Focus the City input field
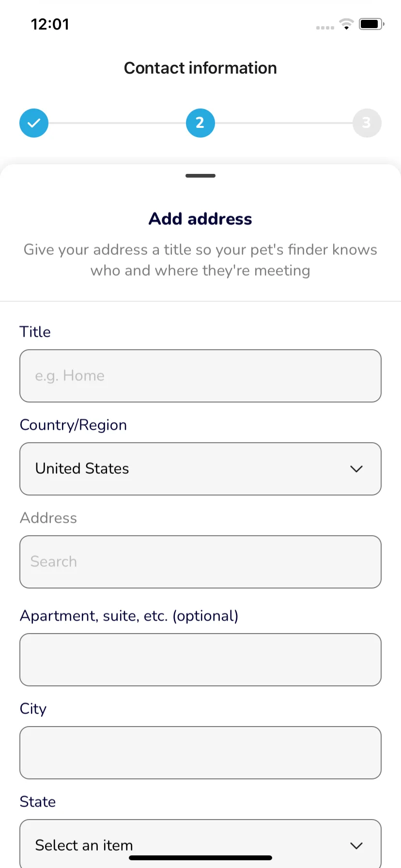Viewport: 401px width, 868px height. click(200, 753)
